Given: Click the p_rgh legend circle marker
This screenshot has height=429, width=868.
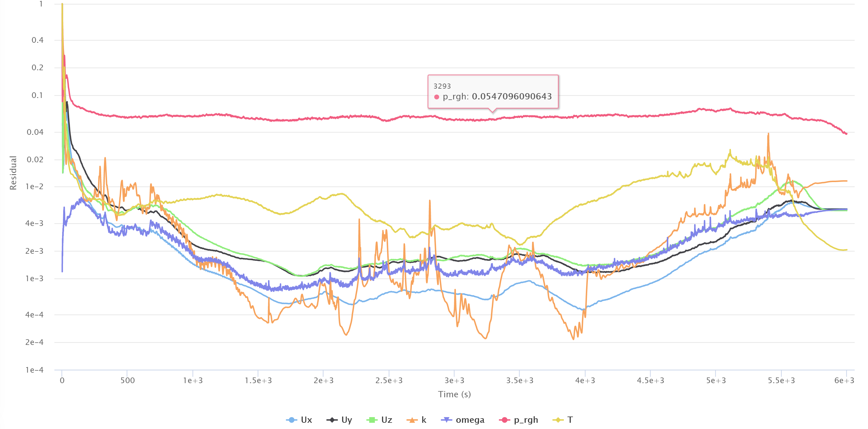Looking at the screenshot, I should pyautogui.click(x=505, y=420).
